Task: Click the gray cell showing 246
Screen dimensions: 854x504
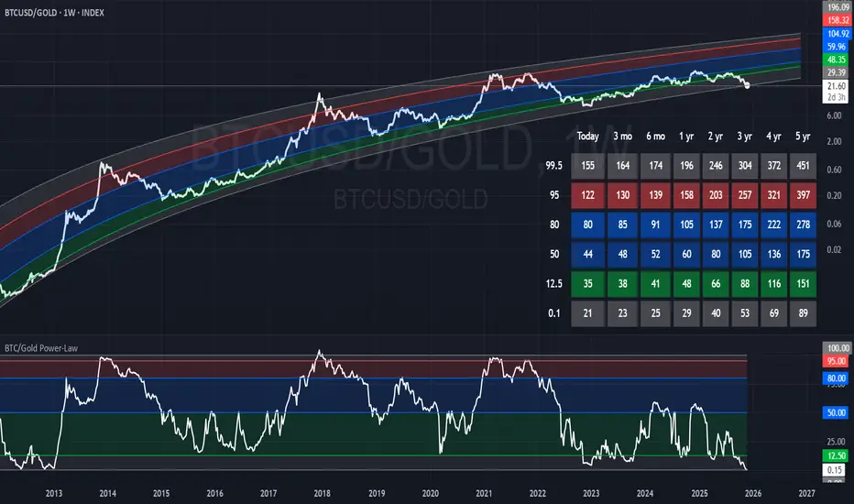Action: coord(716,166)
